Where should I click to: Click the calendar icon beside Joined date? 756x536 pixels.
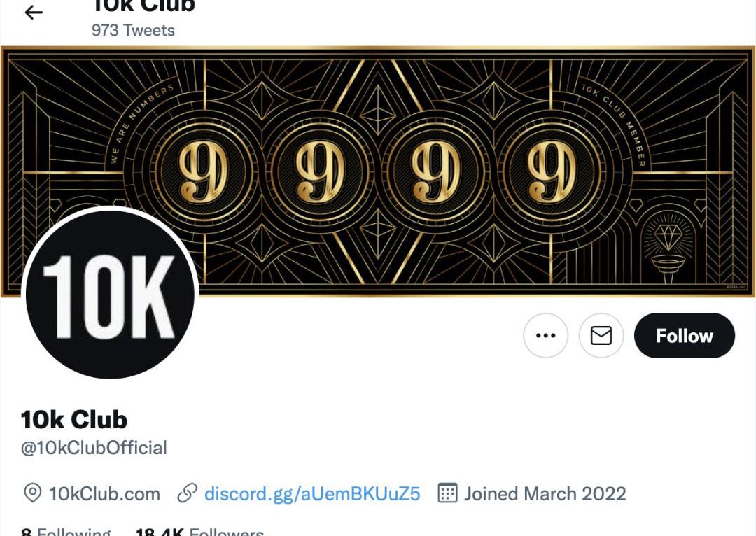pyautogui.click(x=447, y=494)
